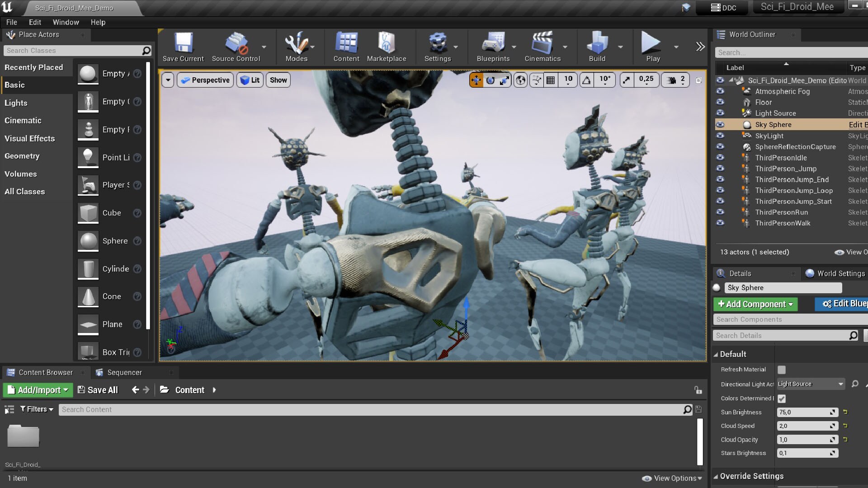Open the Marketplace from the toolbar
This screenshot has width=868, height=488.
pyautogui.click(x=387, y=45)
